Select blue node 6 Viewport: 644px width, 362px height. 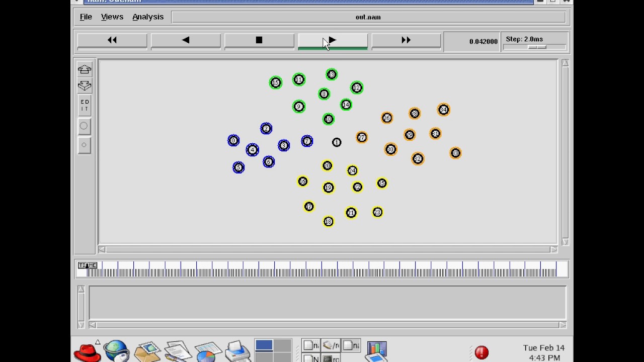point(269,162)
